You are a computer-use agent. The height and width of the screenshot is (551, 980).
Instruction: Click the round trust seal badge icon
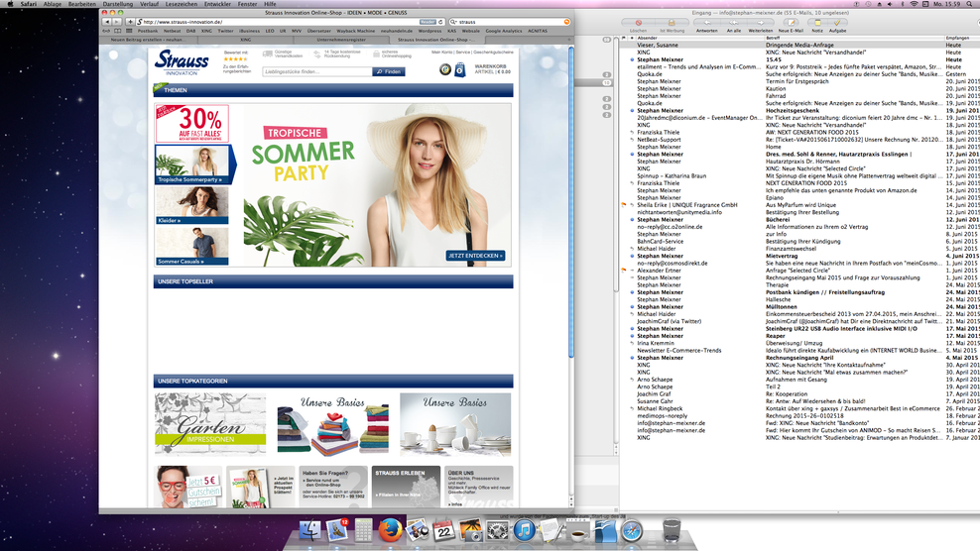coord(445,69)
